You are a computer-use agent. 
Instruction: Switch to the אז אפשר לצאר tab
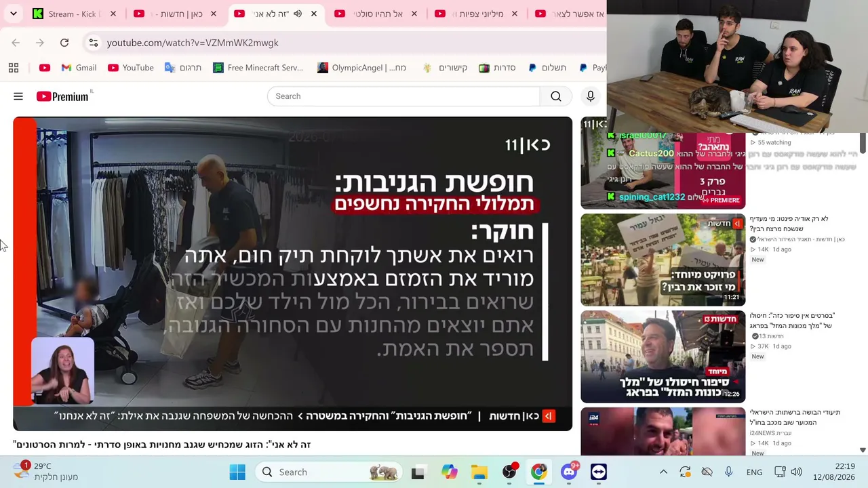click(568, 14)
